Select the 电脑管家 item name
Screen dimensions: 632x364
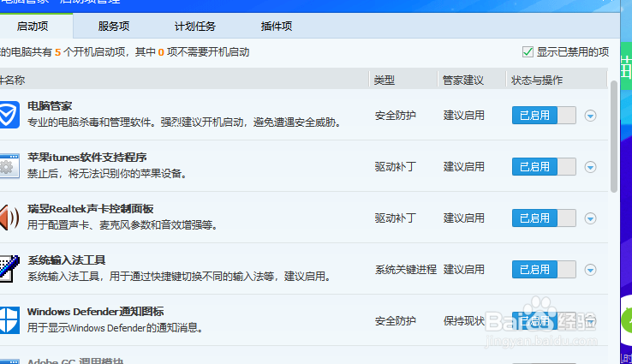(x=50, y=106)
